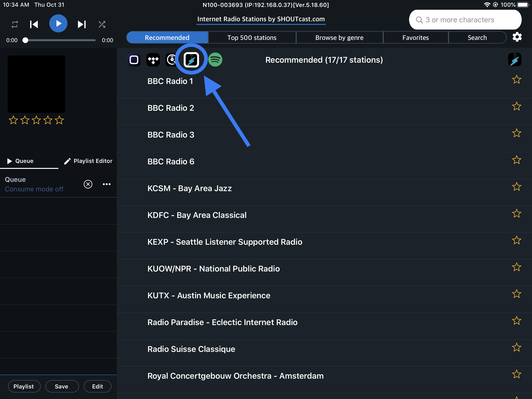Open settings gear
The height and width of the screenshot is (399, 532).
(x=517, y=37)
